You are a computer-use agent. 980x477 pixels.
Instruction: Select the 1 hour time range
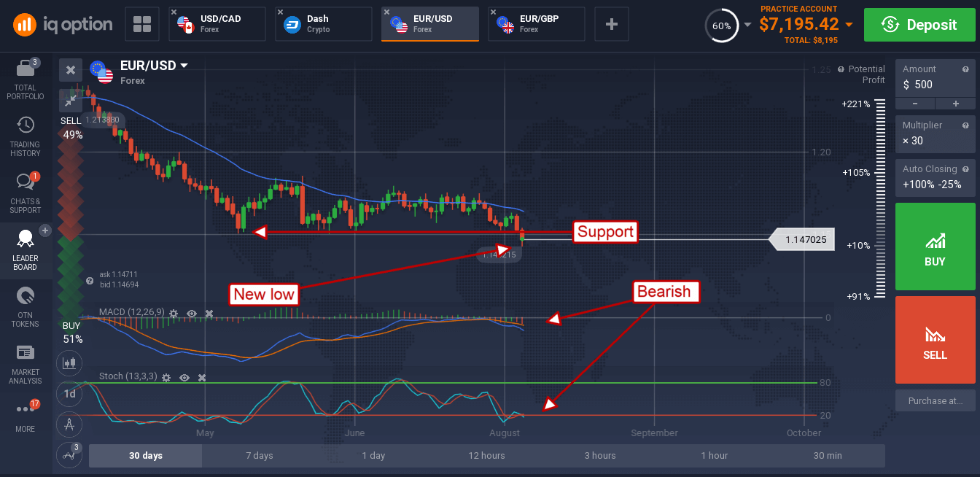tap(714, 456)
